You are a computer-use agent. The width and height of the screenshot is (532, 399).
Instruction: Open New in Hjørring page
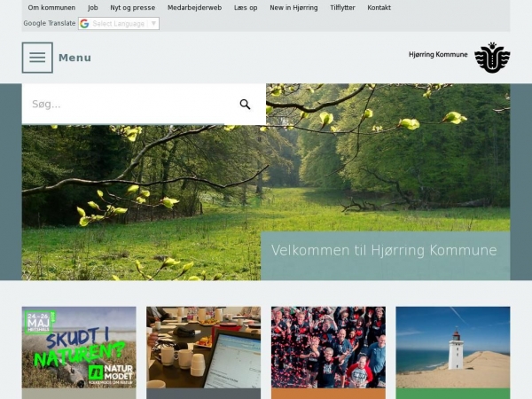(x=293, y=7)
